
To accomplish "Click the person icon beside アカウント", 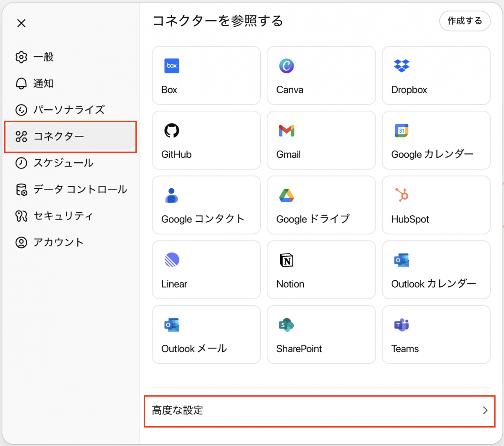I will point(21,243).
